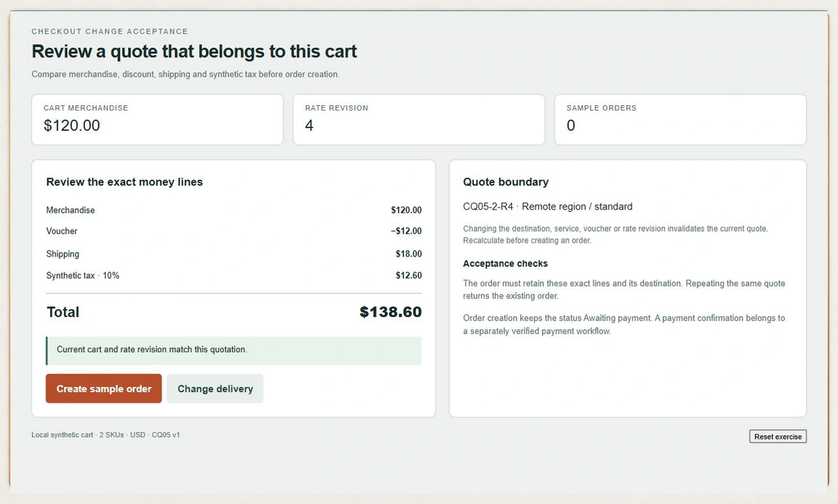Click the Voucher line label
Image resolution: width=838 pixels, height=504 pixels.
point(62,231)
